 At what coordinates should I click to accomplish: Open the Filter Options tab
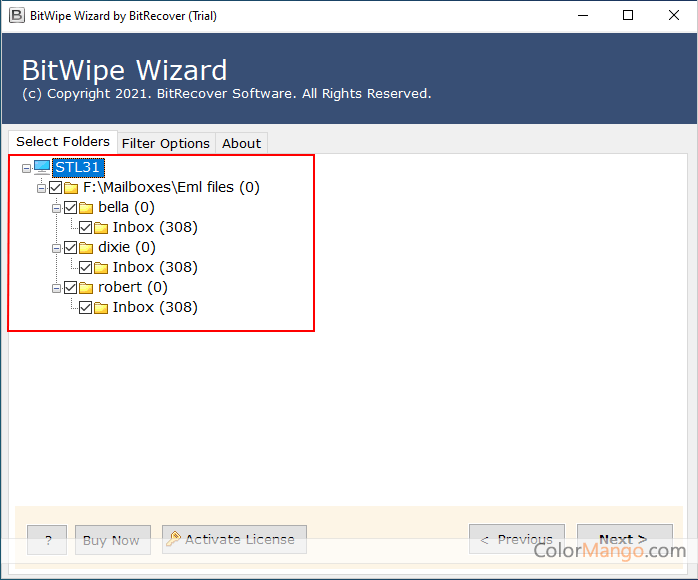(166, 143)
